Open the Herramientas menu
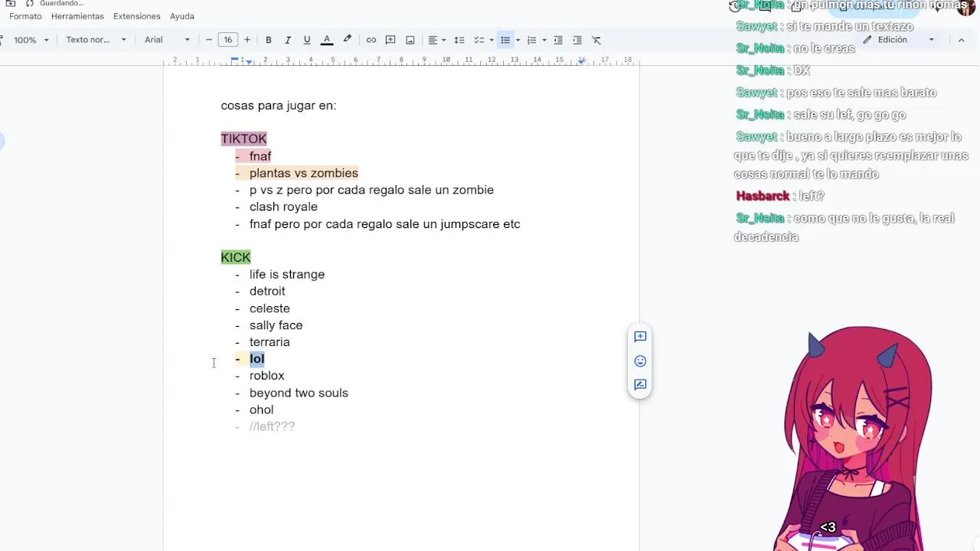This screenshot has height=551, width=980. pos(77,16)
